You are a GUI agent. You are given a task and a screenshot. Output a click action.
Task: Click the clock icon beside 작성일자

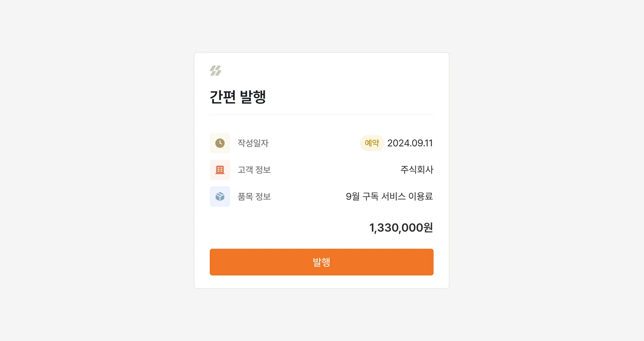point(220,143)
